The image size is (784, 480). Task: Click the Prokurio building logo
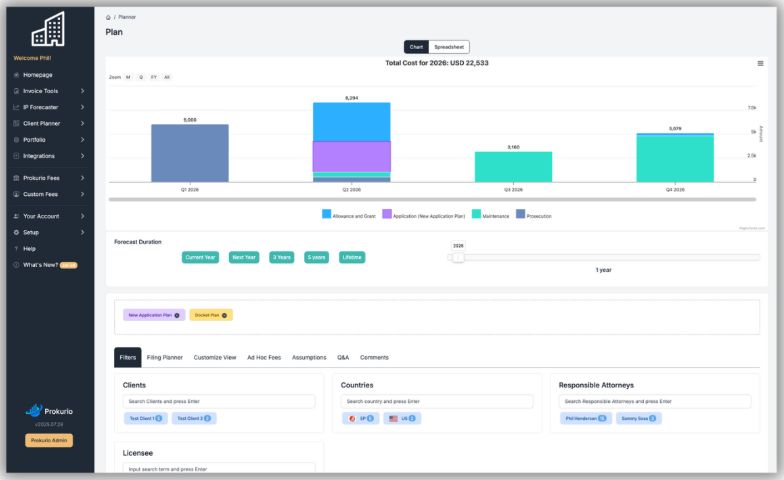point(47,30)
